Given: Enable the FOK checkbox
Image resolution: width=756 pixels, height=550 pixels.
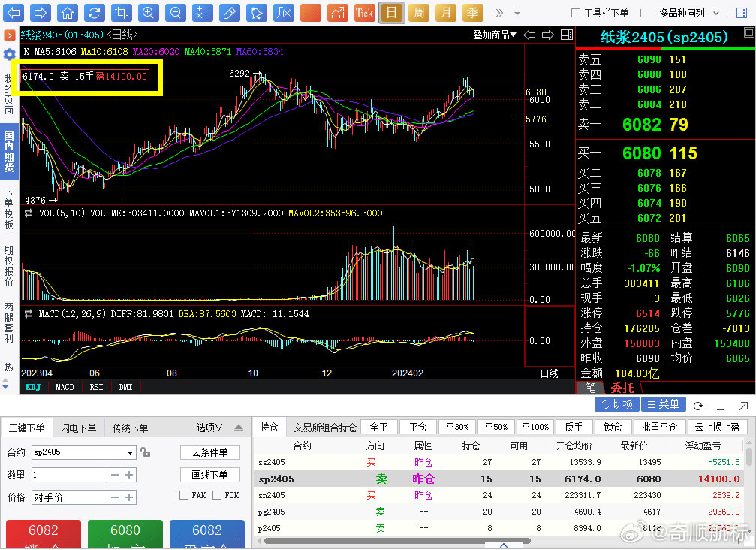Looking at the screenshot, I should pos(217,495).
